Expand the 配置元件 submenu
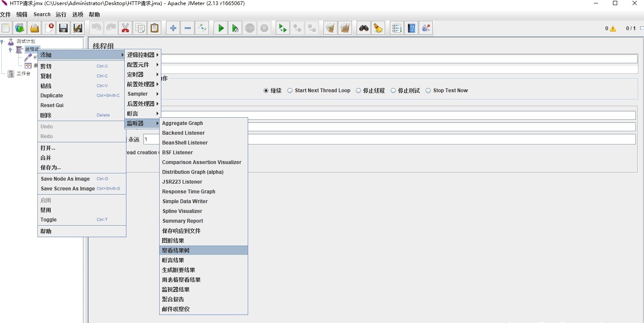Image resolution: width=644 pixels, height=323 pixels. [143, 65]
